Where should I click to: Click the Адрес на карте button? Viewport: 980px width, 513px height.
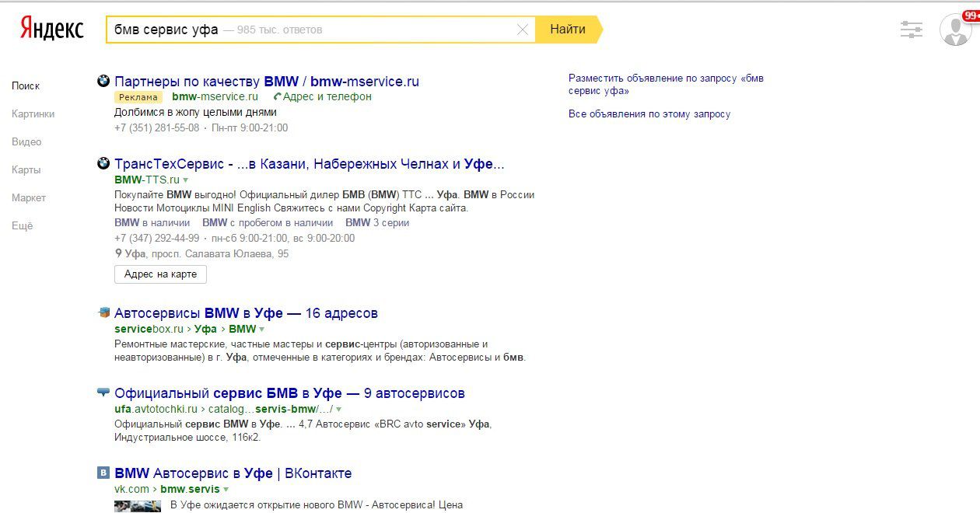pyautogui.click(x=160, y=274)
